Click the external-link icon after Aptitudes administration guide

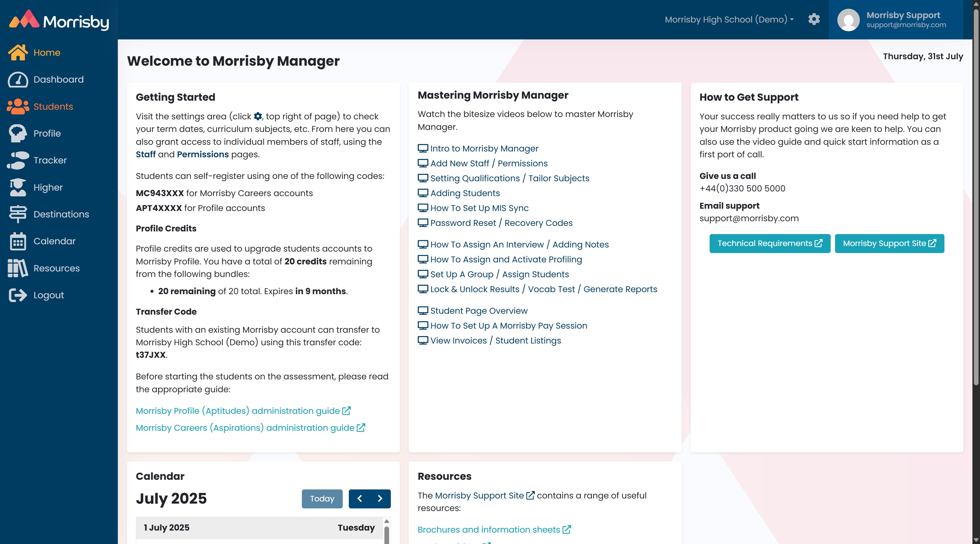point(346,411)
